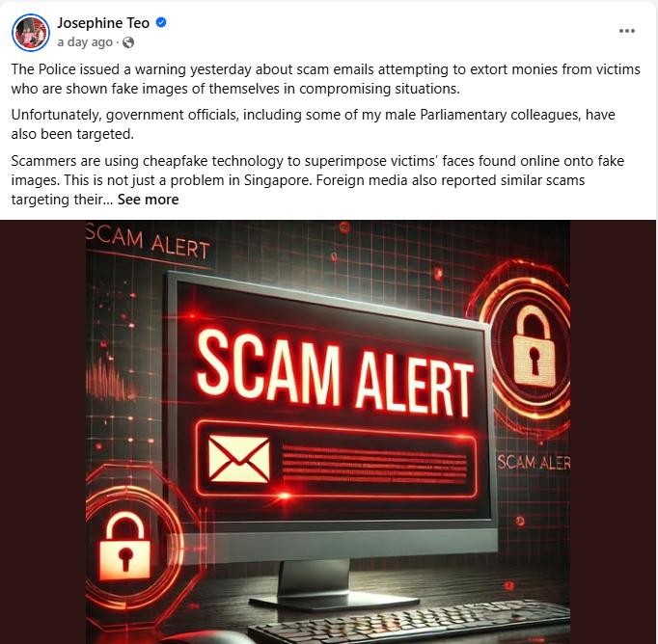Click the cropped SCAM ALER text at right
This screenshot has height=644, width=658.
(x=534, y=463)
